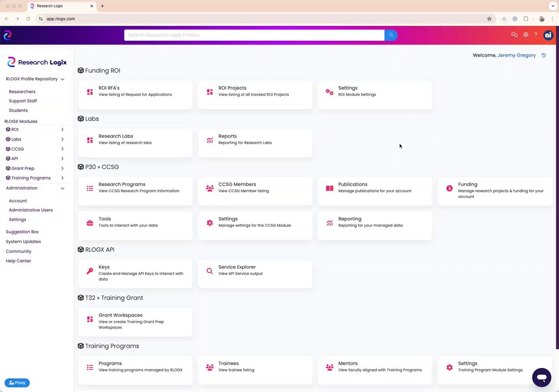Reload the page with browser refresh
559x392 pixels.
click(28, 19)
